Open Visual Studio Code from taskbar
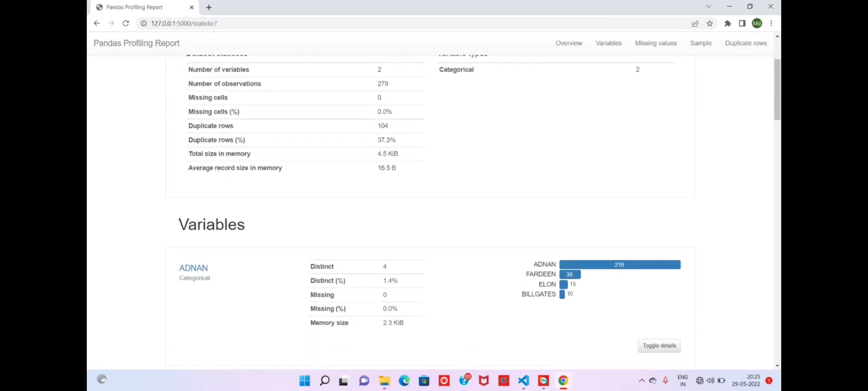 523,381
